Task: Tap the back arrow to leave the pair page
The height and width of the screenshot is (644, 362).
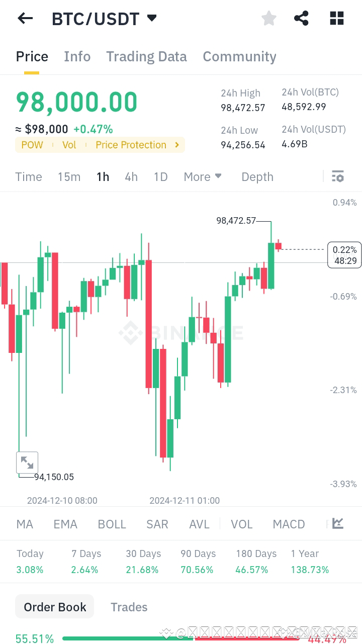Action: tap(25, 18)
